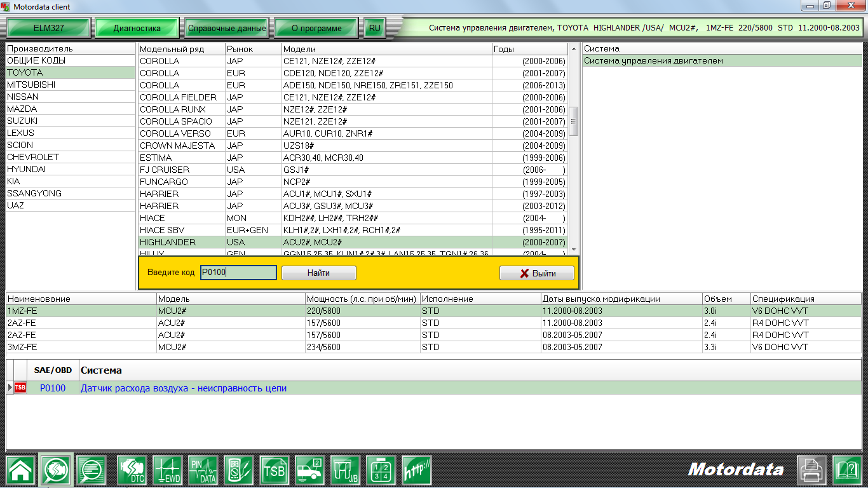This screenshot has width=868, height=488.
Task: Exit the code search with Выйти
Action: 537,272
